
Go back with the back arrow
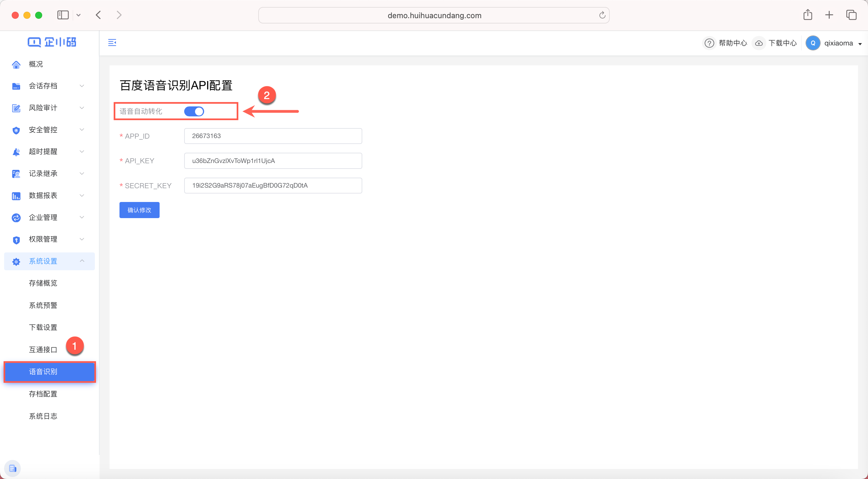[98, 15]
